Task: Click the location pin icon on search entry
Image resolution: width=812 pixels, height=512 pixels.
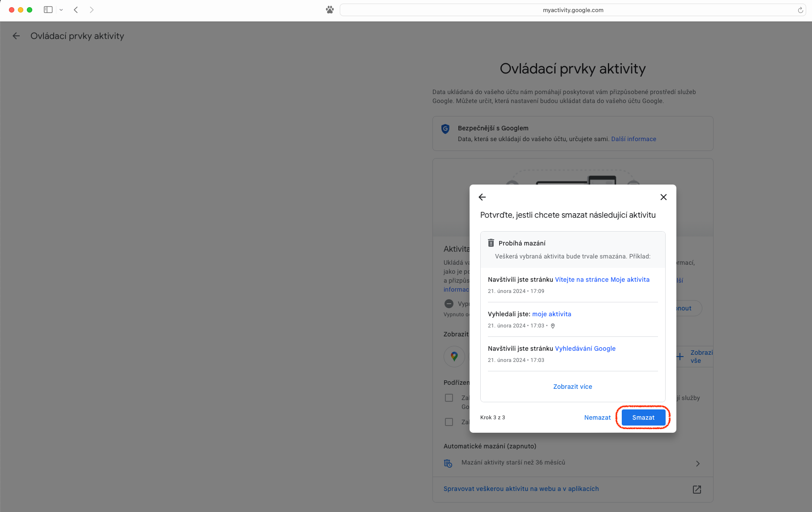Action: pos(553,326)
